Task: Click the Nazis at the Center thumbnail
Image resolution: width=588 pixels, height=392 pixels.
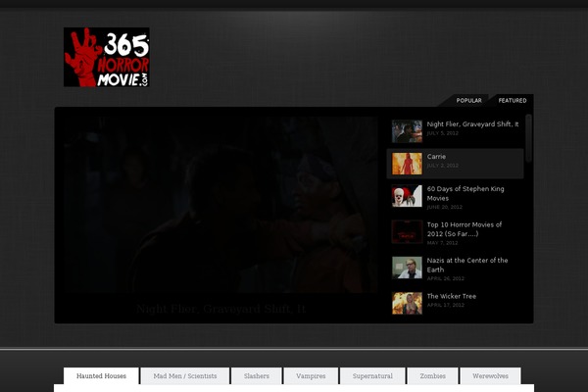Action: click(x=407, y=268)
